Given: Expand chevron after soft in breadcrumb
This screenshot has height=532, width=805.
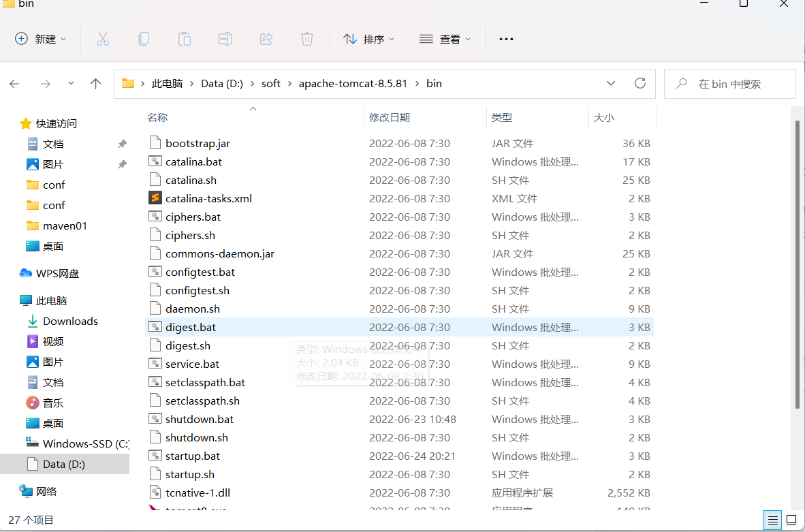Looking at the screenshot, I should [x=289, y=84].
